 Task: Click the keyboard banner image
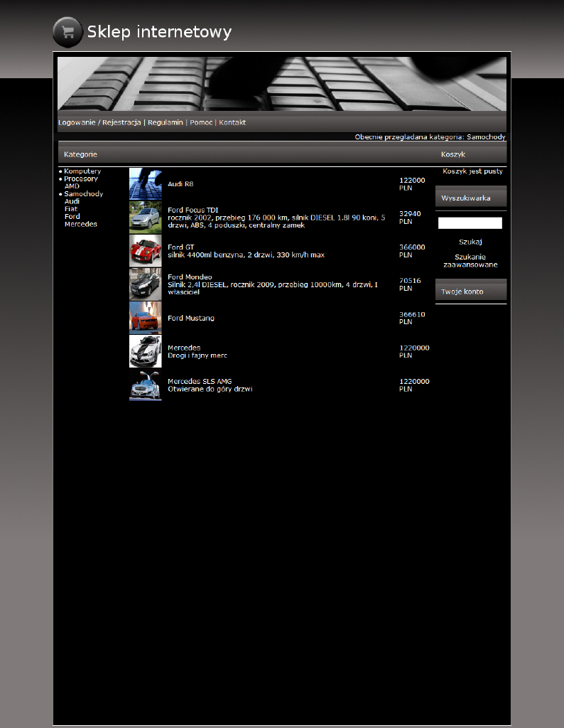282,84
